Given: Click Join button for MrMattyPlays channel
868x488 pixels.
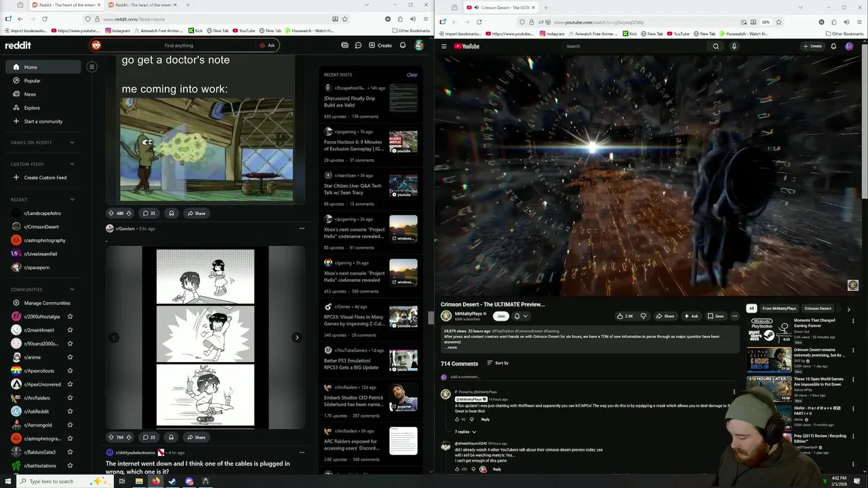Looking at the screenshot, I should coord(501,316).
